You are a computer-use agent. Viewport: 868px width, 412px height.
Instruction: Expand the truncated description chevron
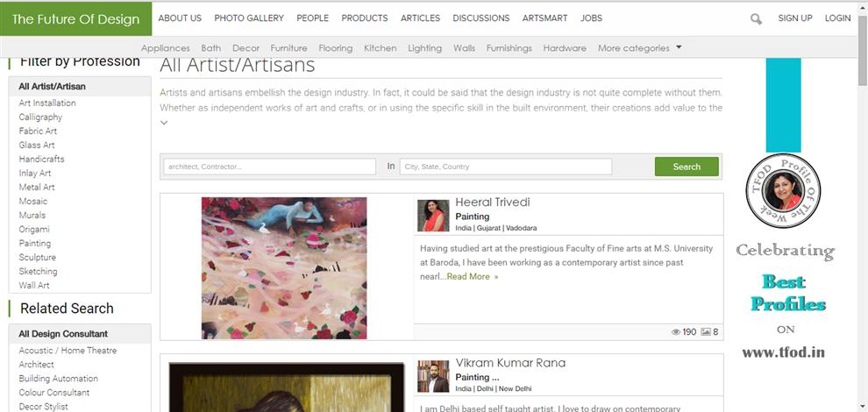coord(164,123)
